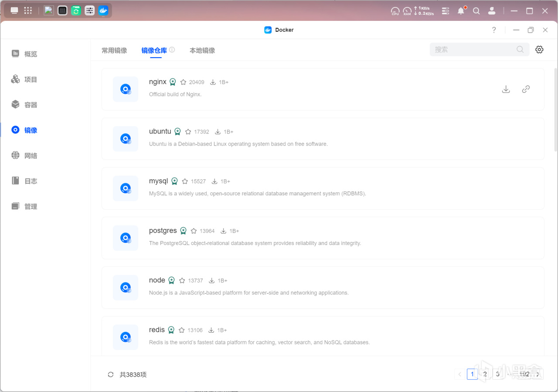Check the RAM usage gauge
This screenshot has width=558, height=392.
[407, 11]
